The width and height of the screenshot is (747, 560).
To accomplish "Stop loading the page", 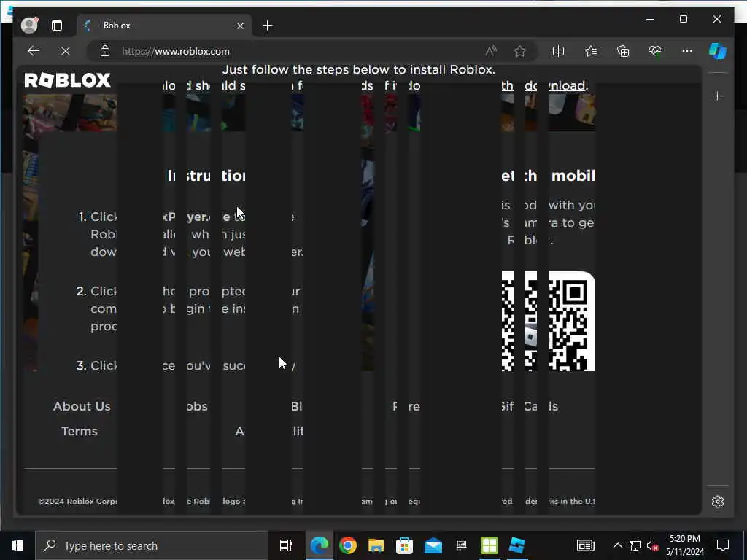I will [x=65, y=51].
